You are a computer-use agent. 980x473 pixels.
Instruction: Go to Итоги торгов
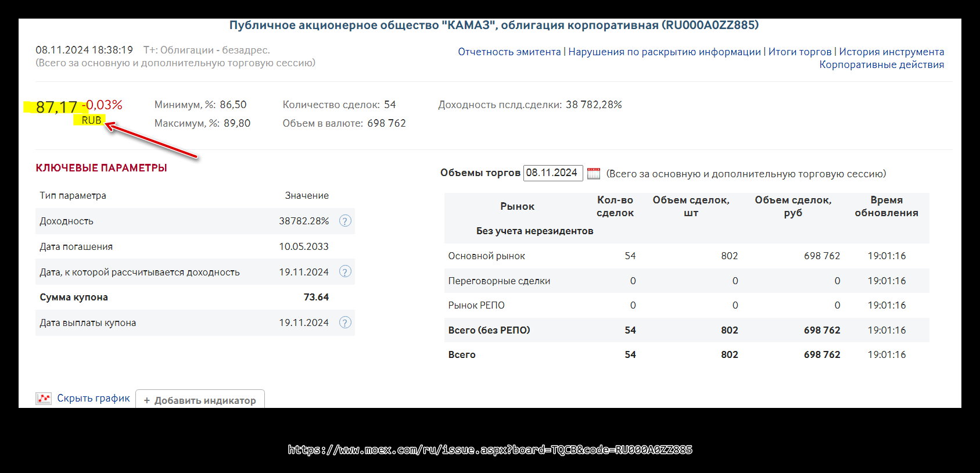(800, 52)
